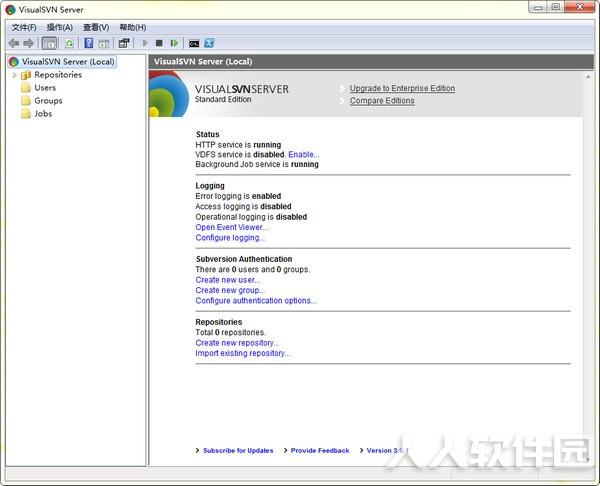Maximize the VisualSVN Server window
The height and width of the screenshot is (486, 600).
[556, 7]
